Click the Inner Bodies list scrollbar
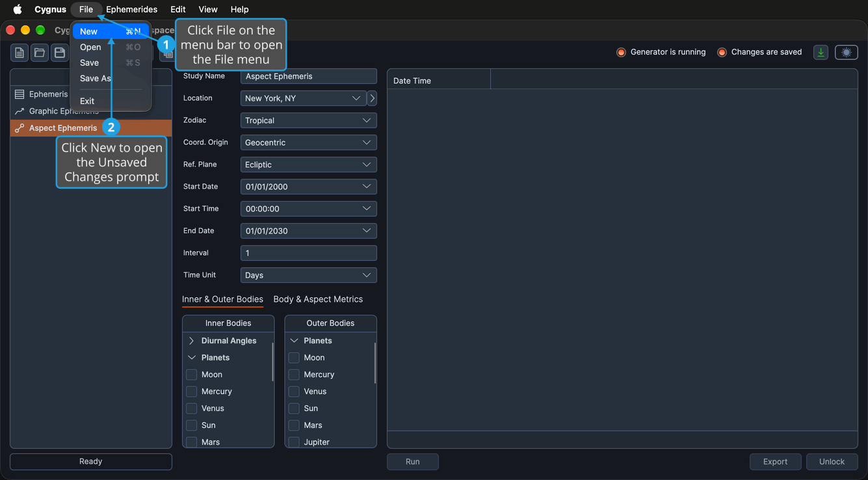The height and width of the screenshot is (480, 868). tap(272, 362)
